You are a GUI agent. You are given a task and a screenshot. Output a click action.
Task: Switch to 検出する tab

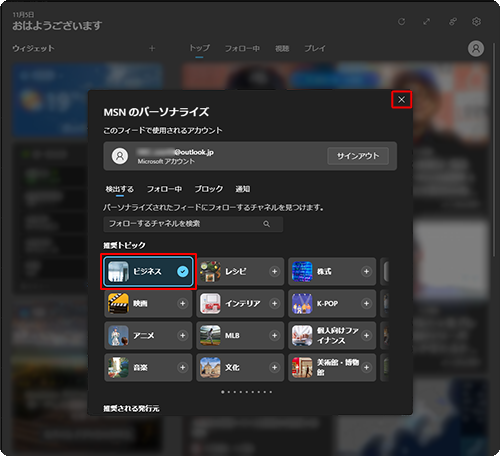tap(120, 189)
